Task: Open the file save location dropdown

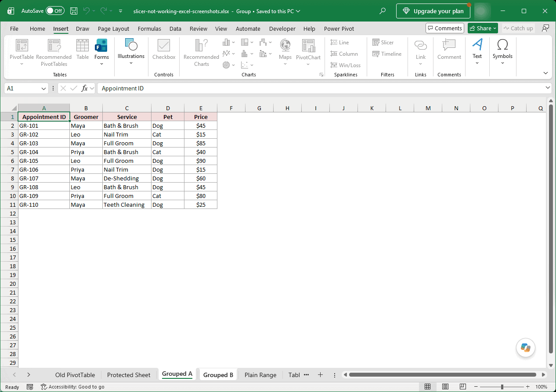Action: pos(298,11)
